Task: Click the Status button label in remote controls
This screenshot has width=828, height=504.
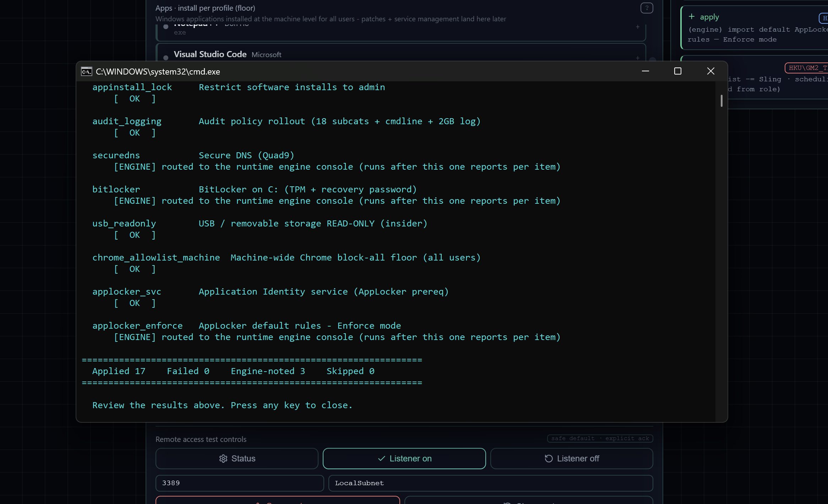Action: [x=243, y=459]
